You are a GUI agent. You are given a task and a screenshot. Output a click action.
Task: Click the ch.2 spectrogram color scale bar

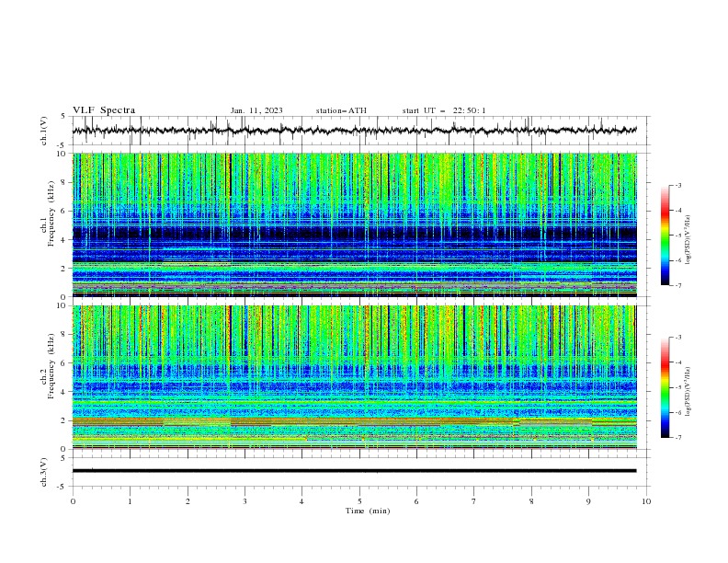pos(665,387)
